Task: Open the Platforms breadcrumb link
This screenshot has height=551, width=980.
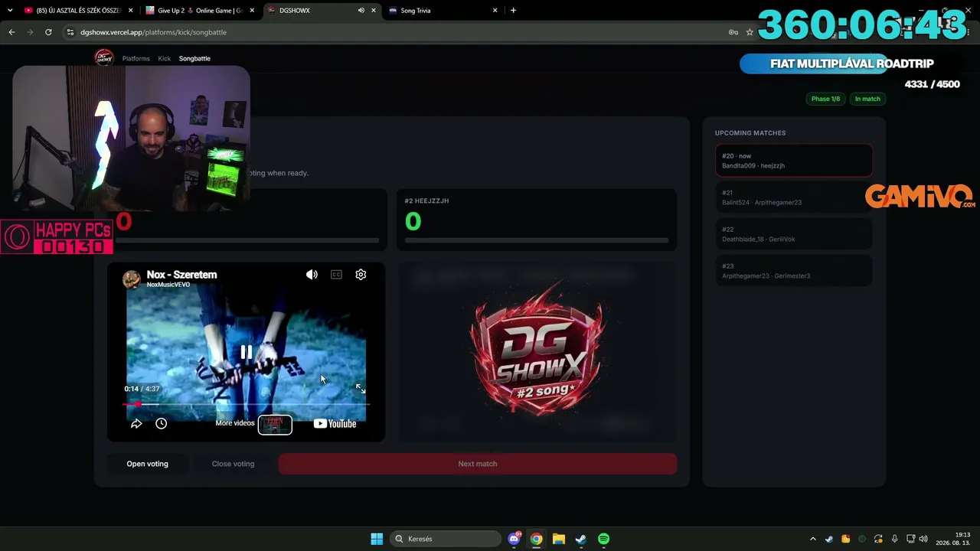Action: [136, 59]
